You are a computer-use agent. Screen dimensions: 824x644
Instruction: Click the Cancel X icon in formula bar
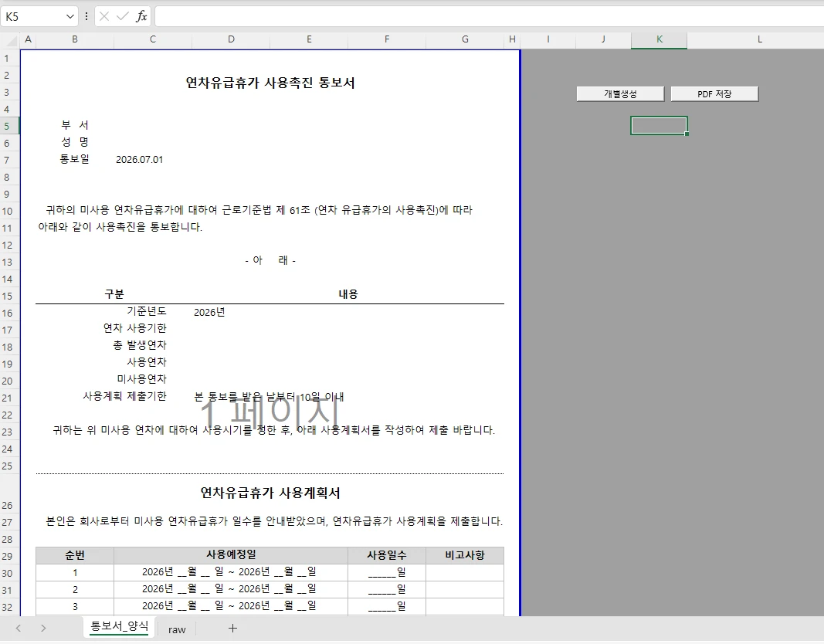pos(104,17)
